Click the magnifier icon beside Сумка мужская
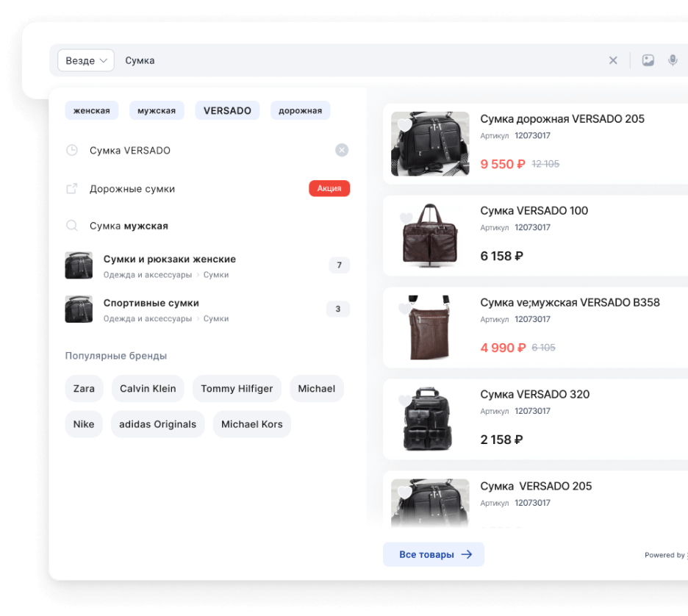 (72, 226)
